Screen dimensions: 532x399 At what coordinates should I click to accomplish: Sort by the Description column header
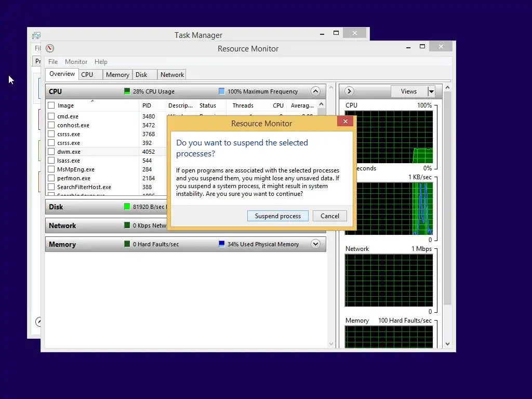click(x=180, y=105)
